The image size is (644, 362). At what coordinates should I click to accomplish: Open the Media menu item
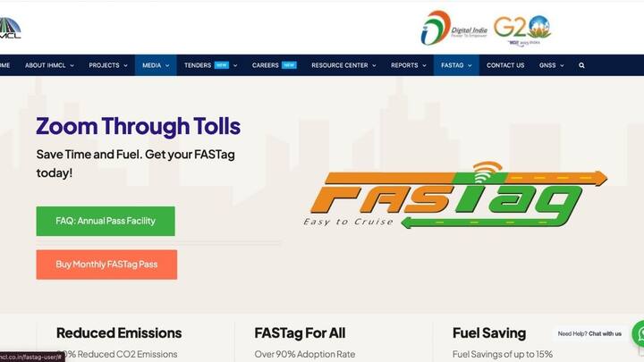point(156,65)
